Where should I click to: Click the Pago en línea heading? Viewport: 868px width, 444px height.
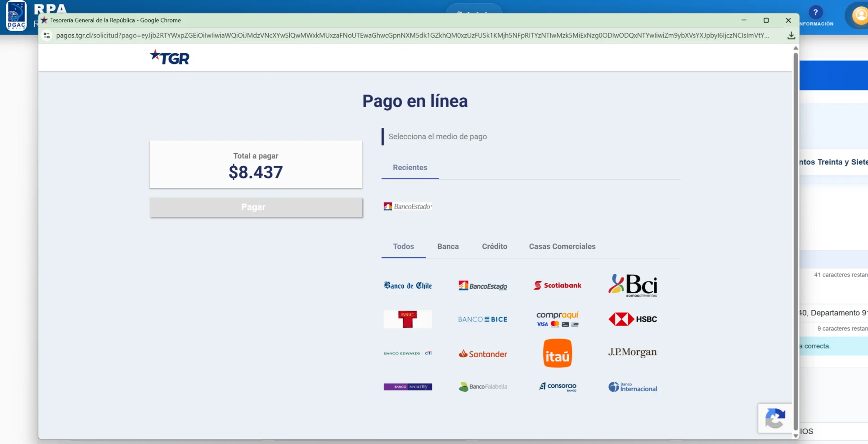[x=415, y=101]
